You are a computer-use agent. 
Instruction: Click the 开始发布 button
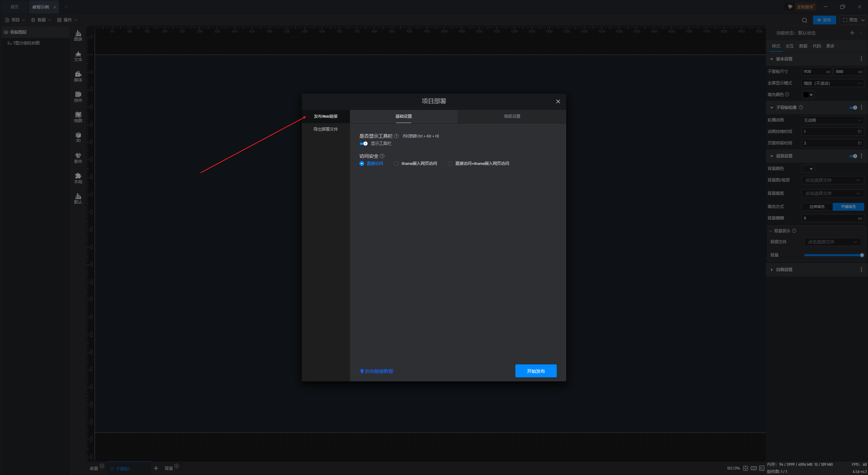(536, 371)
